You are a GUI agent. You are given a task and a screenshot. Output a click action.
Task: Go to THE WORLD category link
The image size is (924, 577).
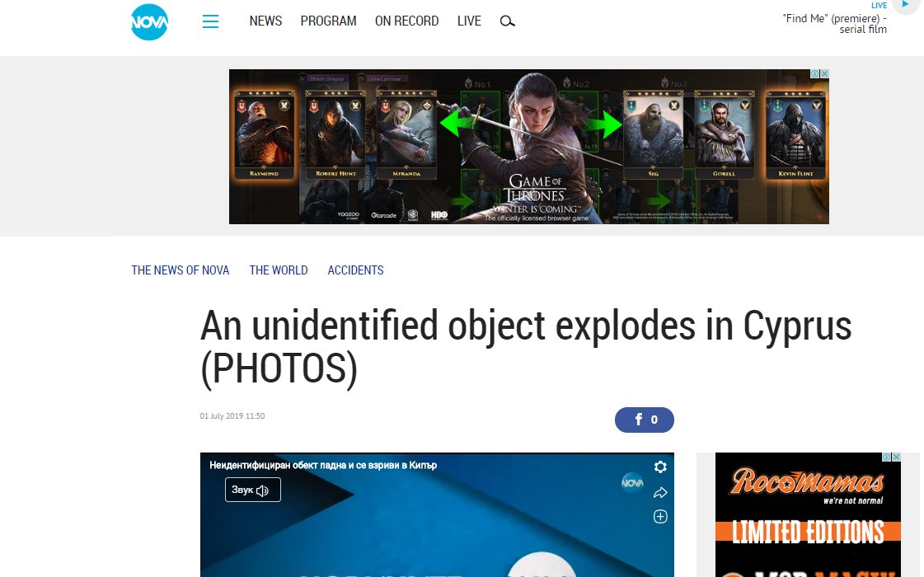[x=278, y=270]
